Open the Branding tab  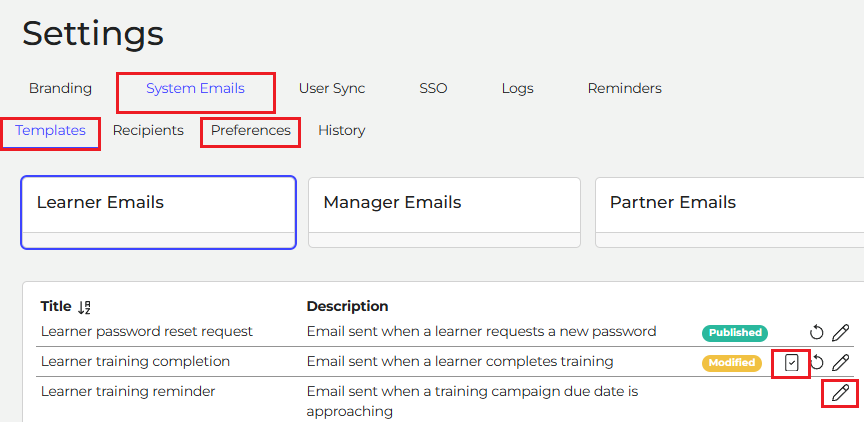tap(61, 88)
